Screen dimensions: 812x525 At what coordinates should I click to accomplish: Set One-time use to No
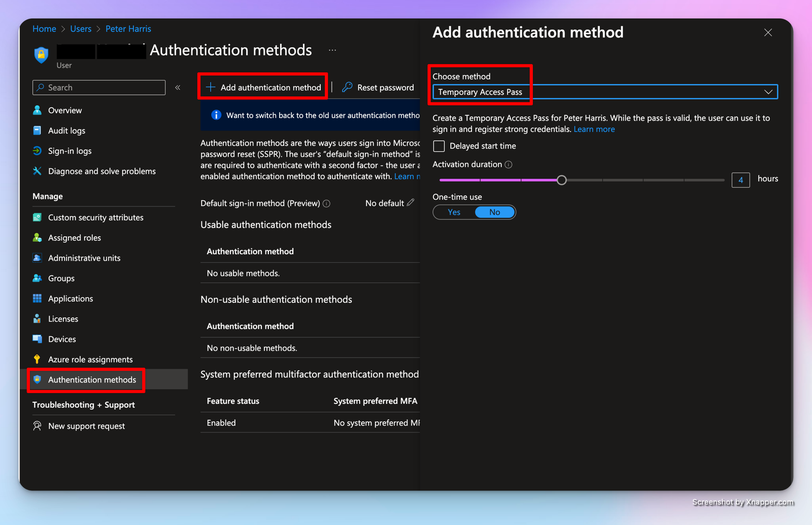(x=494, y=212)
